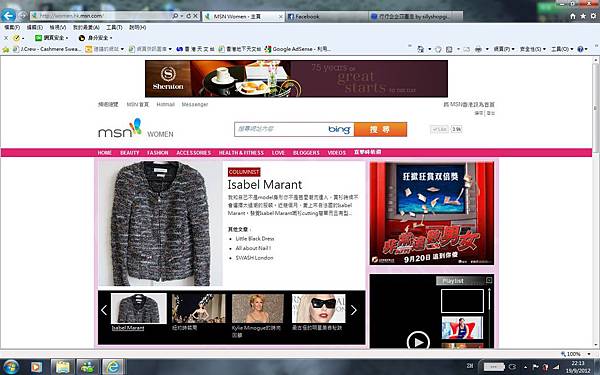Open the file explorer taskbar icon
The width and height of the screenshot is (600, 375).
point(62,367)
